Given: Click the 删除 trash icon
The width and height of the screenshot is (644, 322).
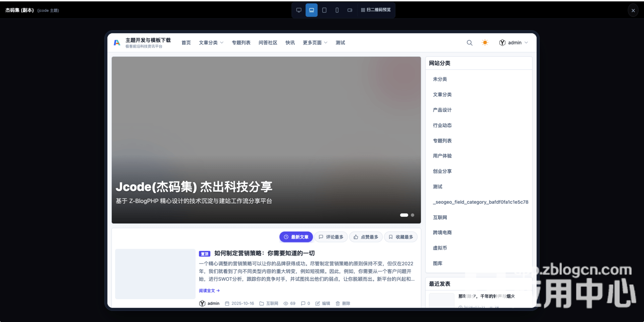Looking at the screenshot, I should [338, 304].
